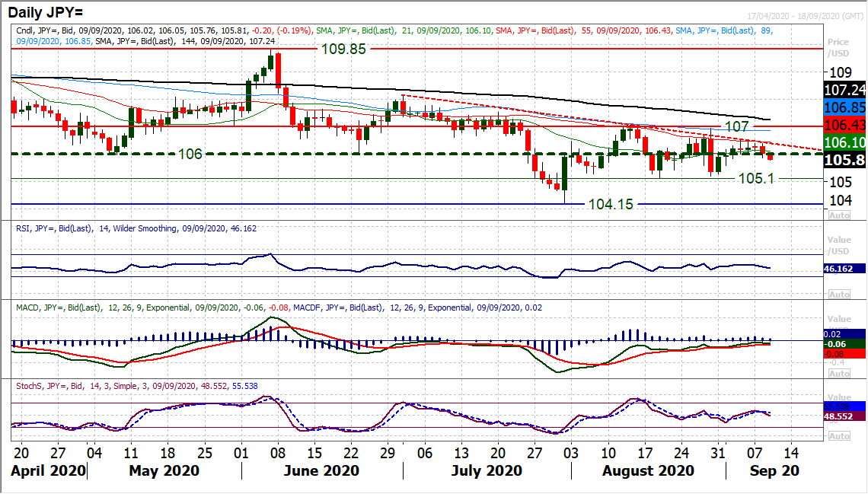Image resolution: width=868 pixels, height=494 pixels.
Task: Toggle Auto scaling in the Stochastic panel
Action: tap(838, 436)
